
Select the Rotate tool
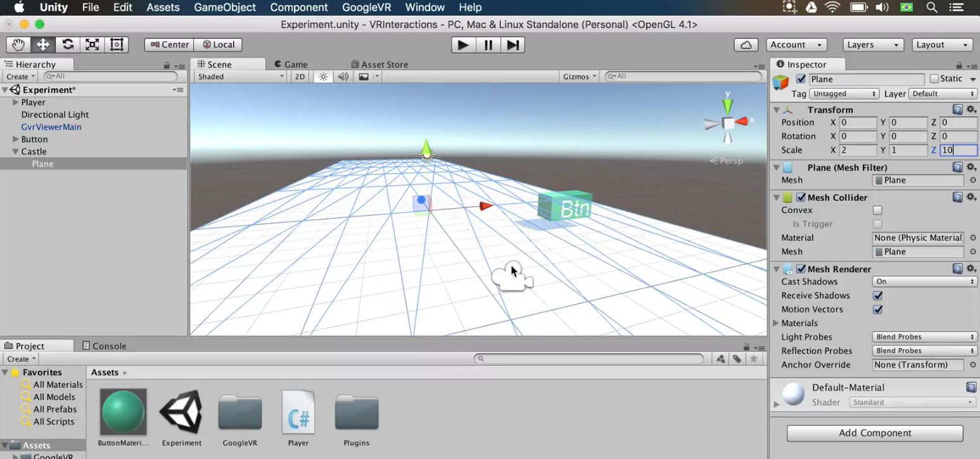coord(67,44)
